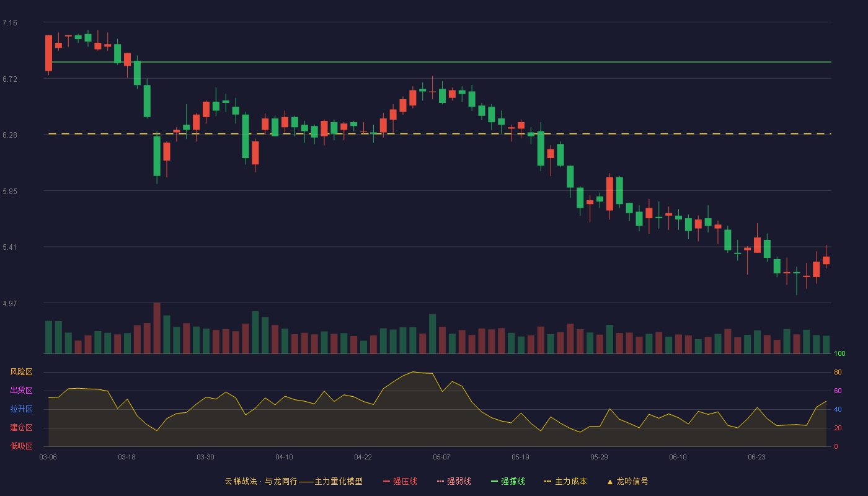Click the 5.41 price axis label
This screenshot has width=868, height=496.
[x=10, y=247]
